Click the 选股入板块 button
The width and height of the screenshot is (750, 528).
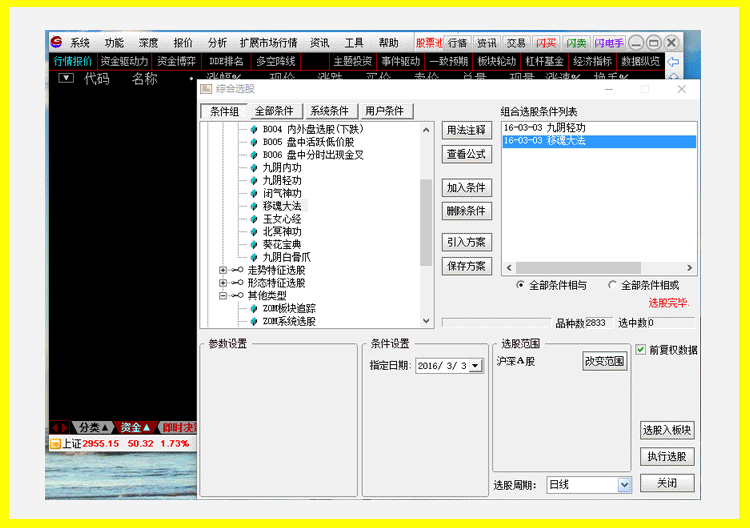(x=667, y=430)
